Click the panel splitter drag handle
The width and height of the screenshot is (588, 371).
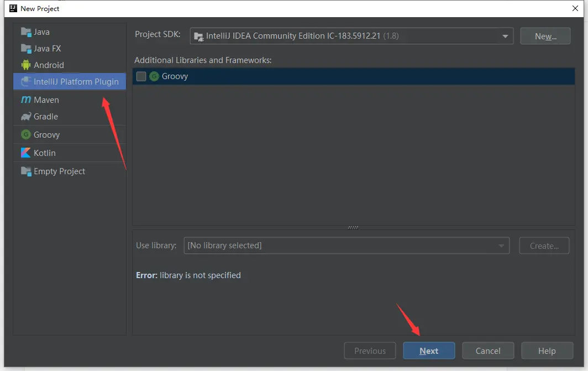click(353, 227)
